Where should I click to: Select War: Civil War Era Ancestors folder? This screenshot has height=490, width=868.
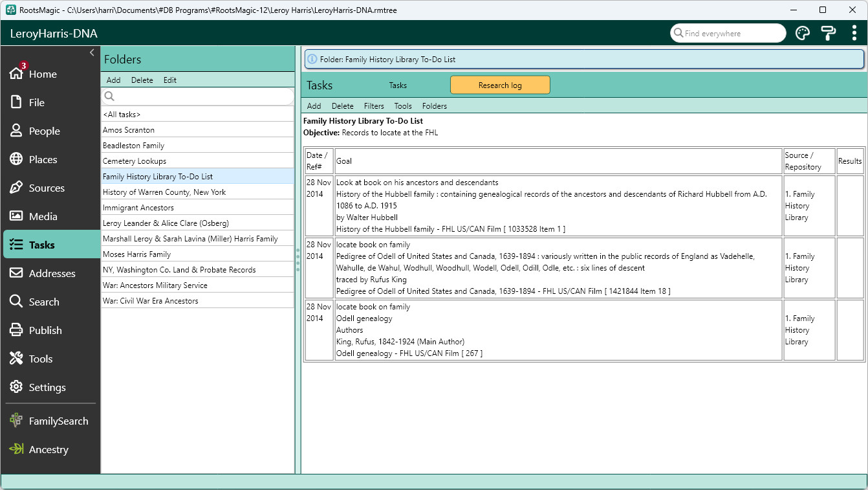coord(198,301)
